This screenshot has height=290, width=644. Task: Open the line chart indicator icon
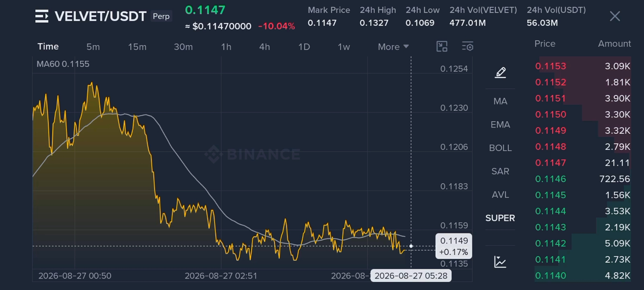point(500,262)
